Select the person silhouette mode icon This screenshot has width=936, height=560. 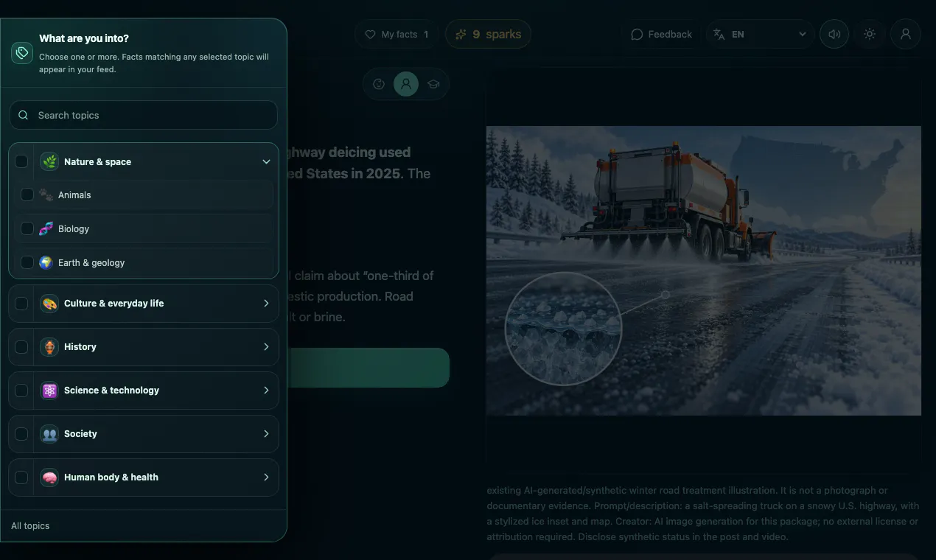(406, 84)
